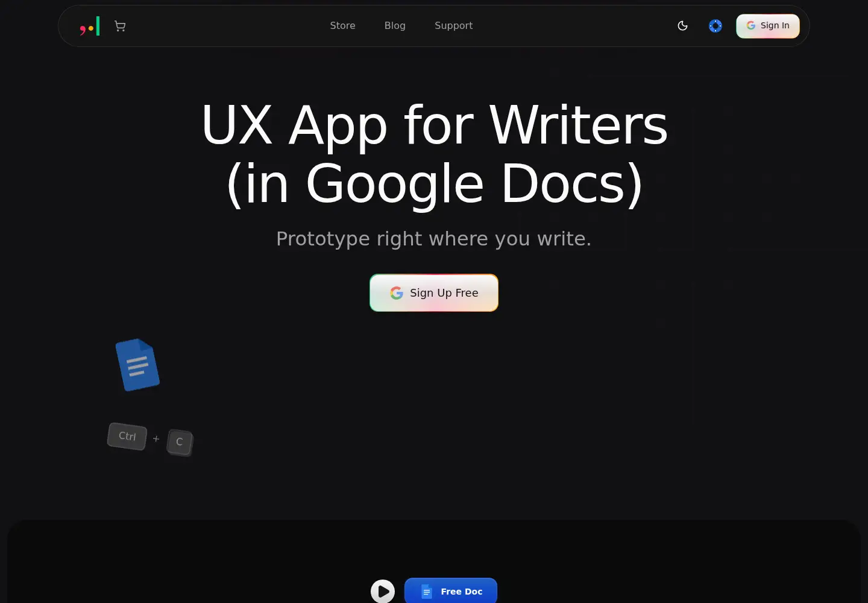
Task: Play the demo video
Action: pos(383,592)
